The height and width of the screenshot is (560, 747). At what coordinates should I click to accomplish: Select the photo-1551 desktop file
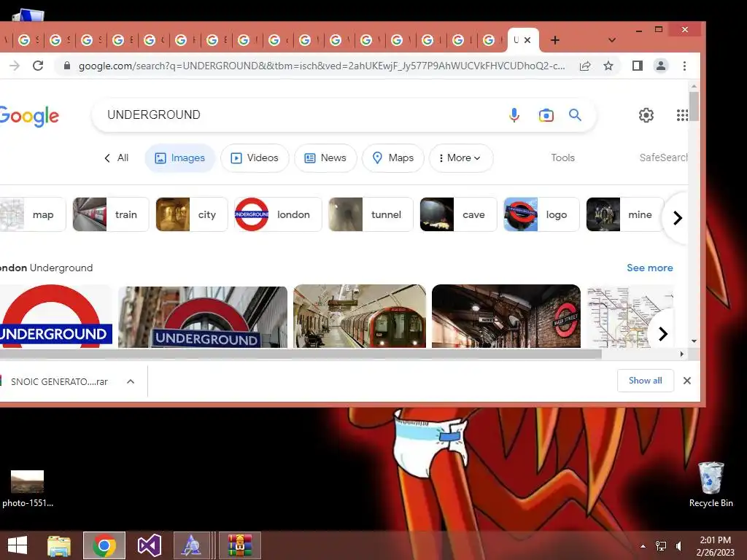(28, 489)
